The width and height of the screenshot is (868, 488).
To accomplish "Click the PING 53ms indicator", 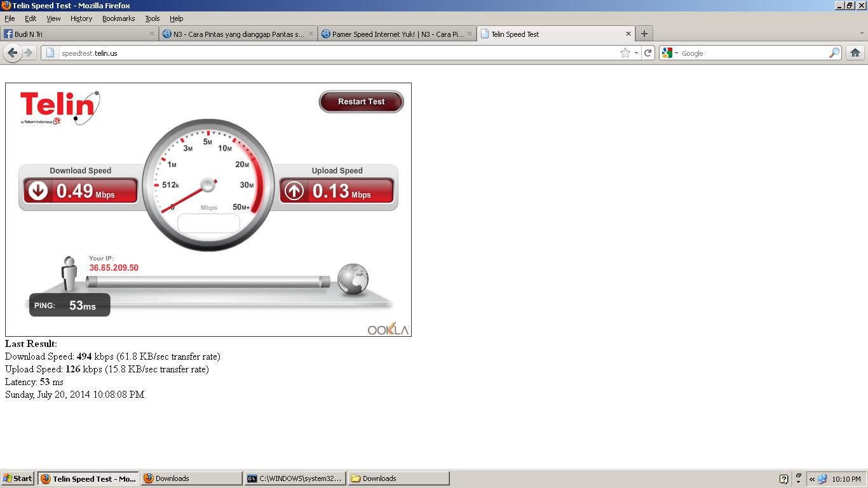I will (70, 306).
